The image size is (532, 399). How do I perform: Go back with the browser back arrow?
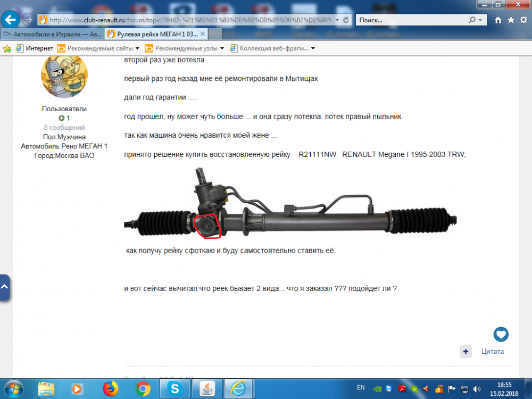pos(10,20)
